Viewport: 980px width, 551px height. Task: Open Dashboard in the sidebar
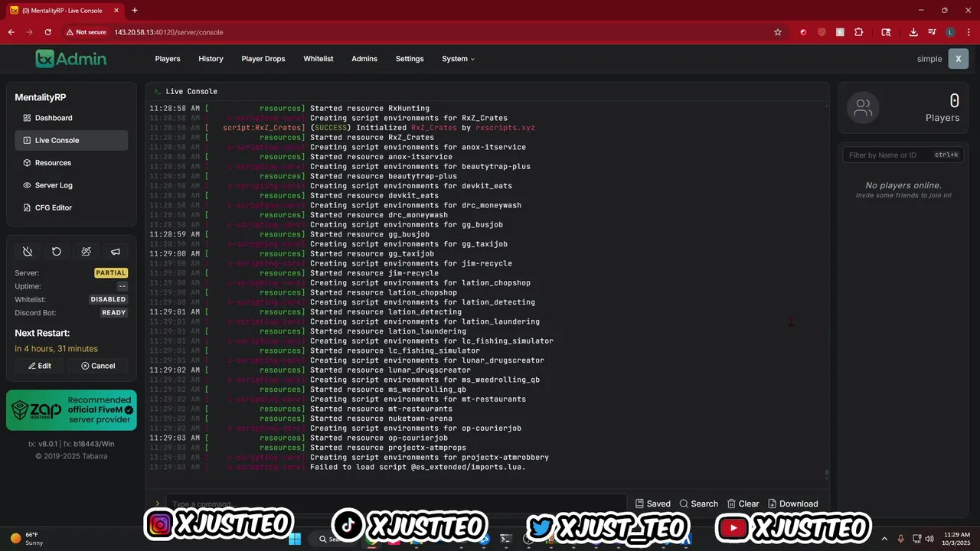pyautogui.click(x=71, y=118)
